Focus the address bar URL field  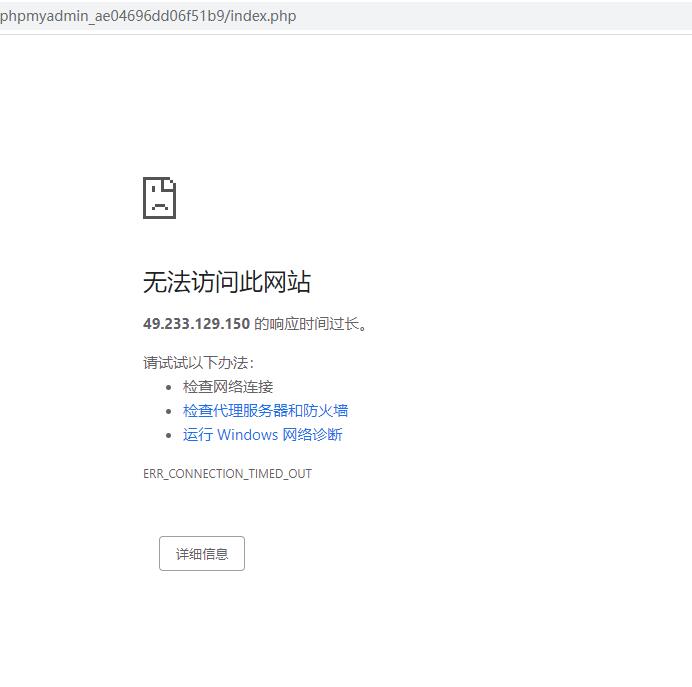pyautogui.click(x=400, y=16)
